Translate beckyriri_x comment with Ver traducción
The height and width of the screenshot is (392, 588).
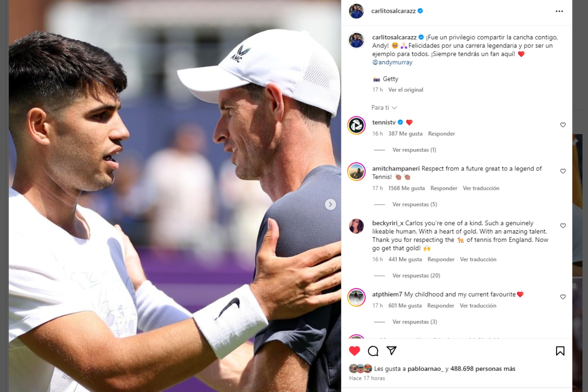pyautogui.click(x=478, y=260)
